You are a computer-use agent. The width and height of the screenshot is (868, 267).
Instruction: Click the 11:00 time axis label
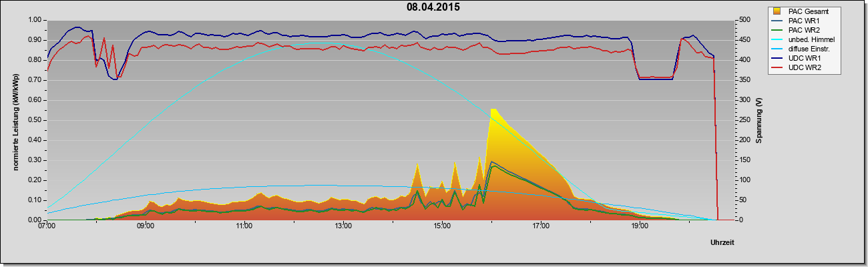(244, 227)
